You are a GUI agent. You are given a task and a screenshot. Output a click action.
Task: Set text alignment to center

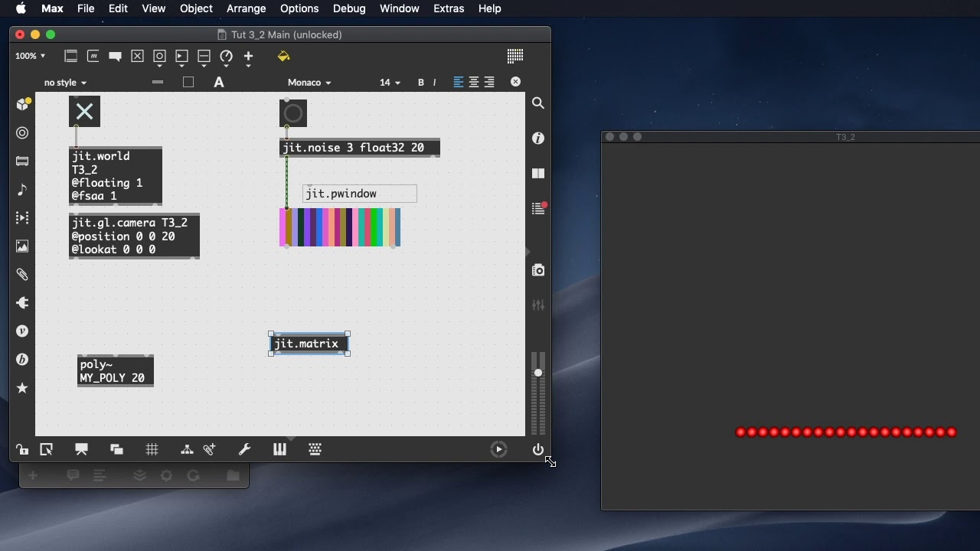click(474, 83)
